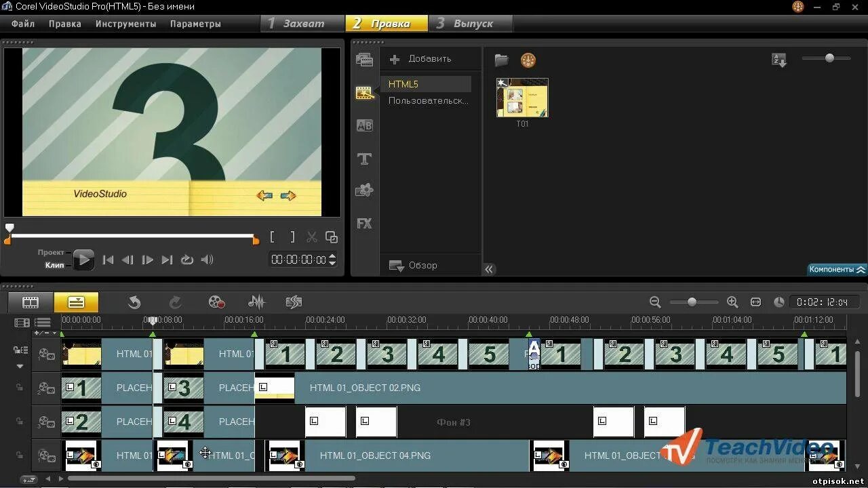The height and width of the screenshot is (488, 868).
Task: Click the preview scrubber handle
Action: (9, 228)
